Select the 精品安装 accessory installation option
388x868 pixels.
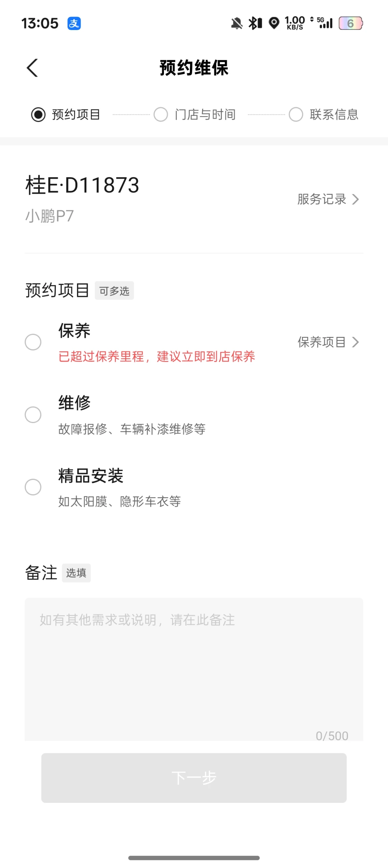(x=33, y=487)
